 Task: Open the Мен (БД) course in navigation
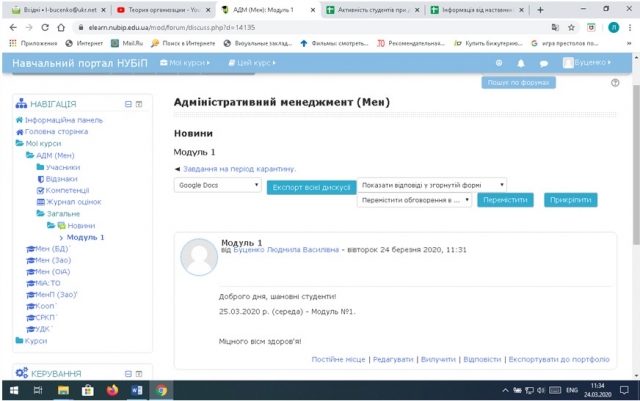coord(52,248)
